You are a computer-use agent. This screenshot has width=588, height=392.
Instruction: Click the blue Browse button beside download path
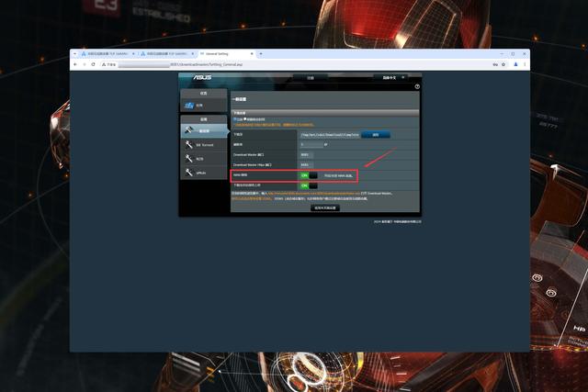[x=376, y=135]
